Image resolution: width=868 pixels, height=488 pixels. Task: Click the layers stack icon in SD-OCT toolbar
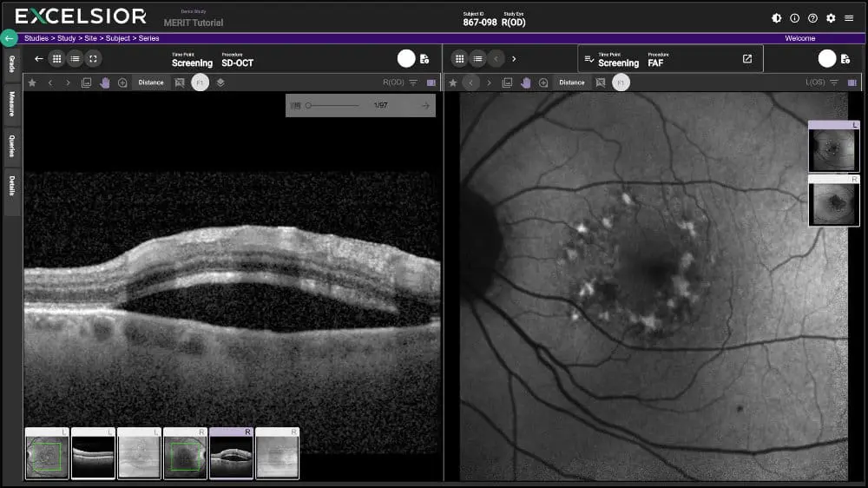(x=220, y=82)
